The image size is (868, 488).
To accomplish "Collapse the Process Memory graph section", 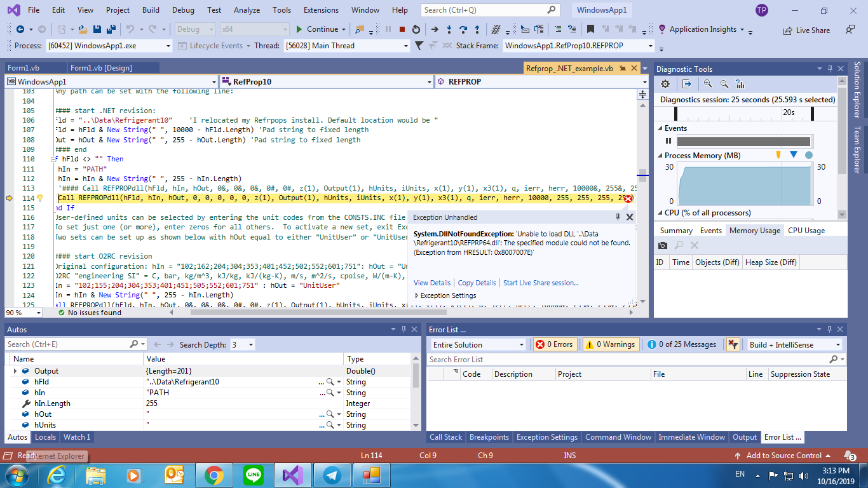I will click(x=660, y=156).
